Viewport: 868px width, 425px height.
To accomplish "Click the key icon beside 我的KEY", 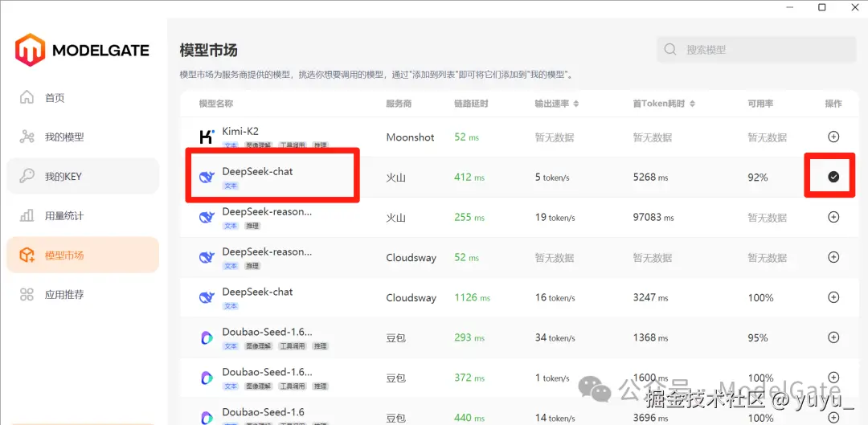I will (27, 177).
